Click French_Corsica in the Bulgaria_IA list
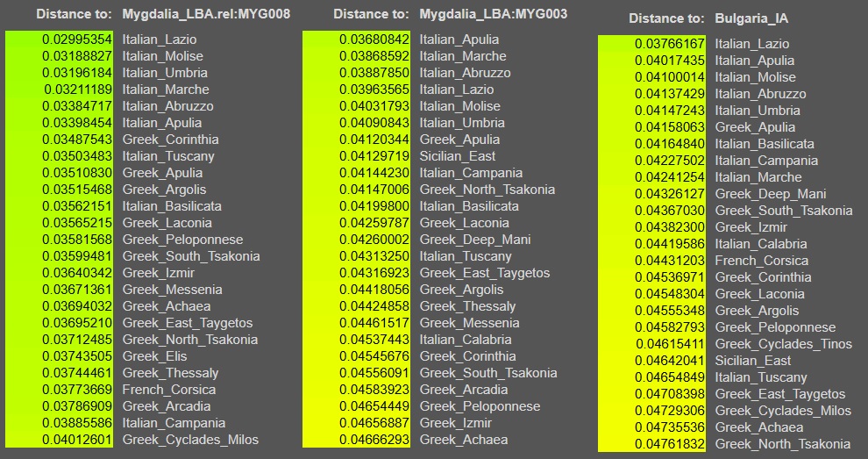This screenshot has height=459, width=868. (762, 261)
